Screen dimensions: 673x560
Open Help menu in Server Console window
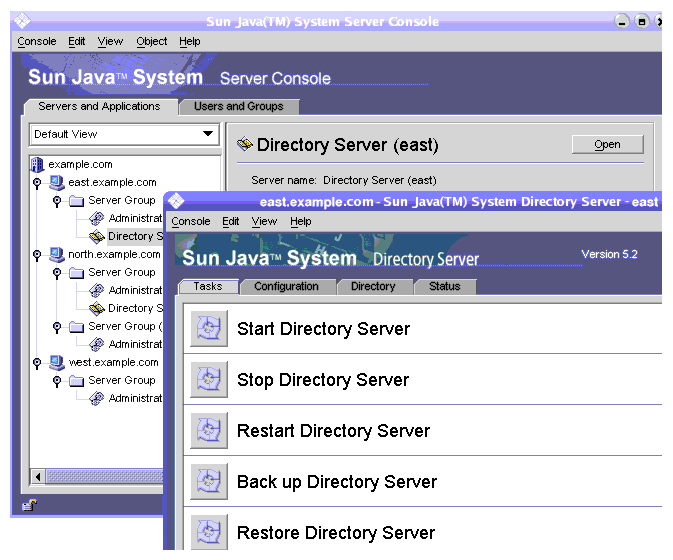click(190, 42)
